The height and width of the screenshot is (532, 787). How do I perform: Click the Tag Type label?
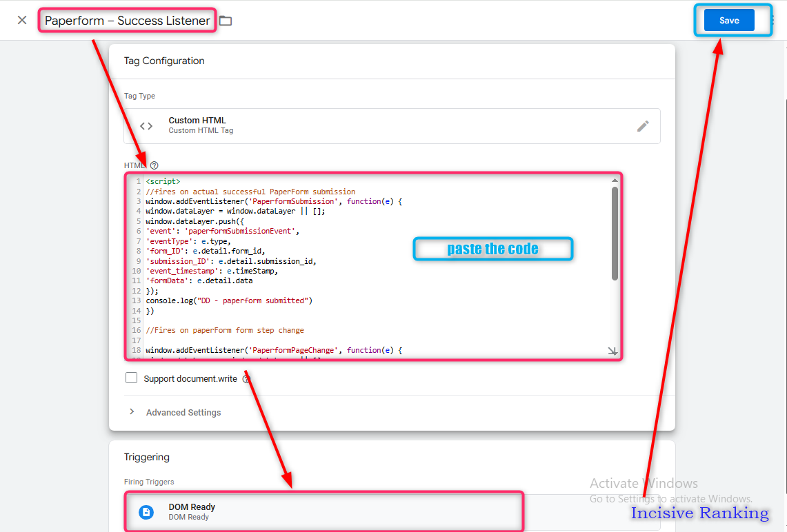click(x=139, y=96)
